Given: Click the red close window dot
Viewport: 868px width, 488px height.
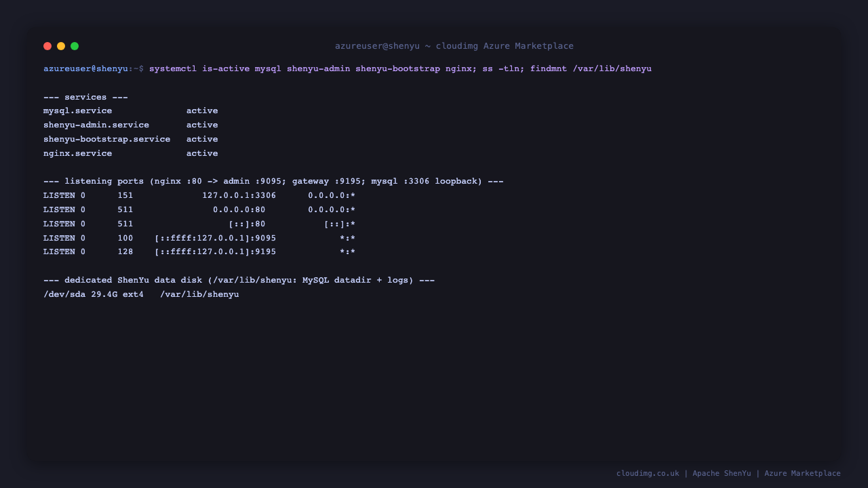Looking at the screenshot, I should (47, 46).
